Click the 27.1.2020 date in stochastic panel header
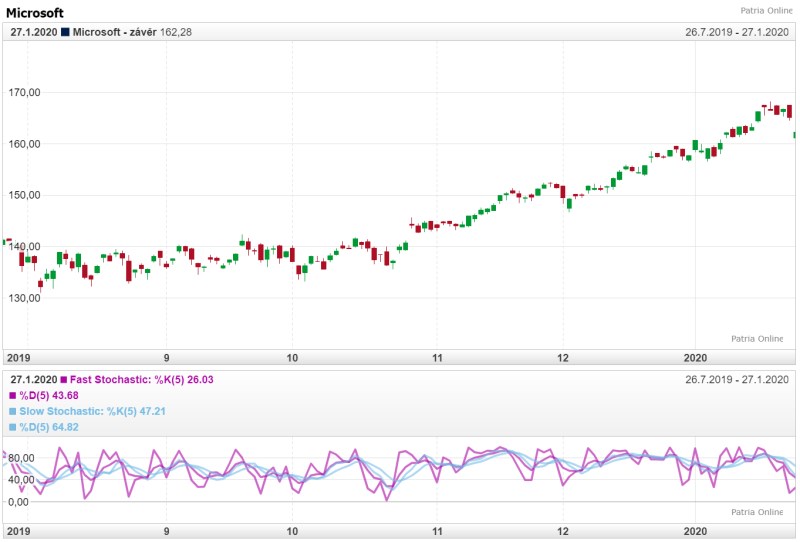 click(x=33, y=380)
